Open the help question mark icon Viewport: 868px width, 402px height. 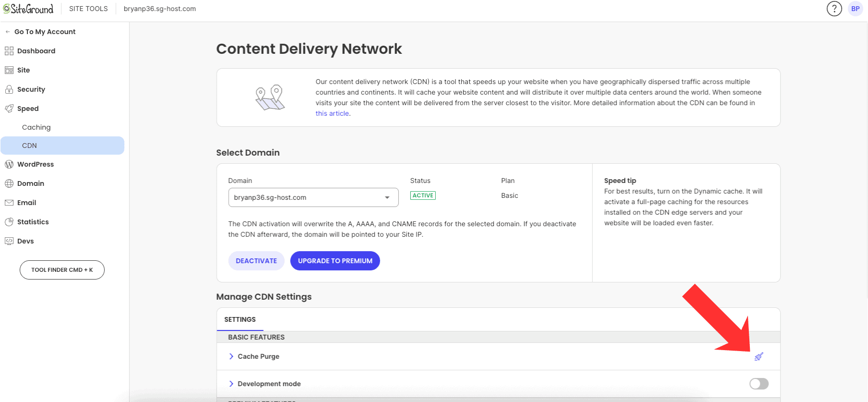pos(834,9)
